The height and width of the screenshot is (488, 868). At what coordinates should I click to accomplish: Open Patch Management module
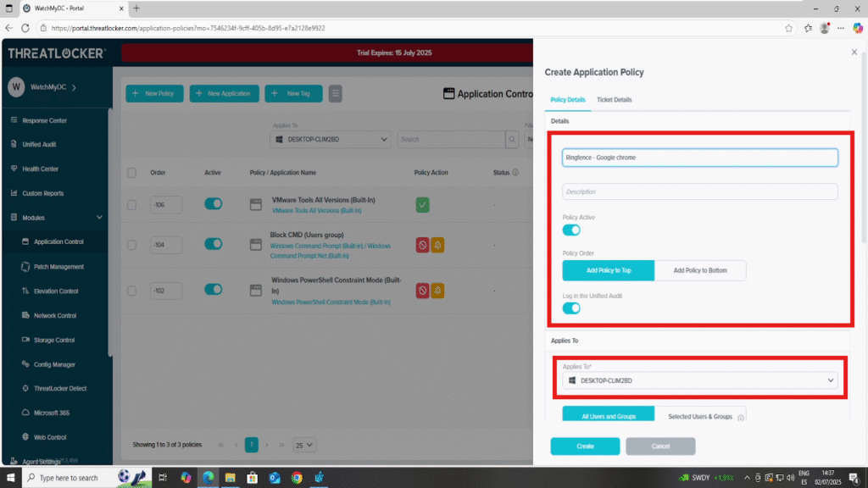(58, 267)
